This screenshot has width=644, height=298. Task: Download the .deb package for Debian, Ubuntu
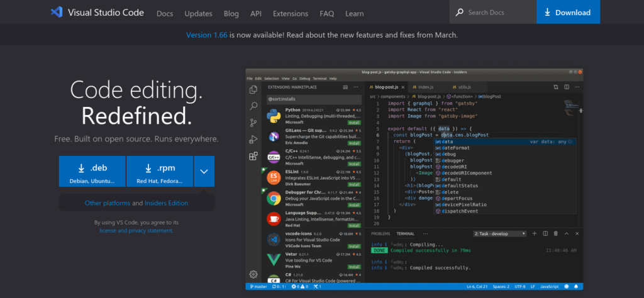coord(92,172)
